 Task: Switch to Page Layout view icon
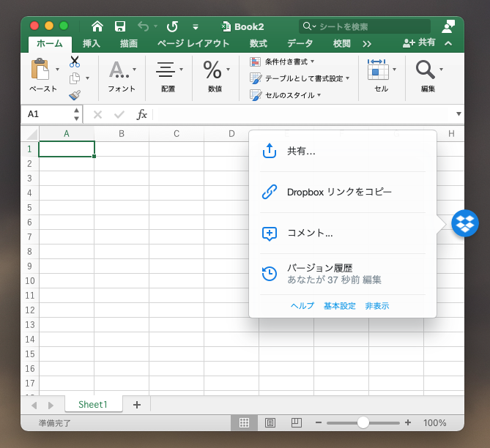tap(270, 422)
